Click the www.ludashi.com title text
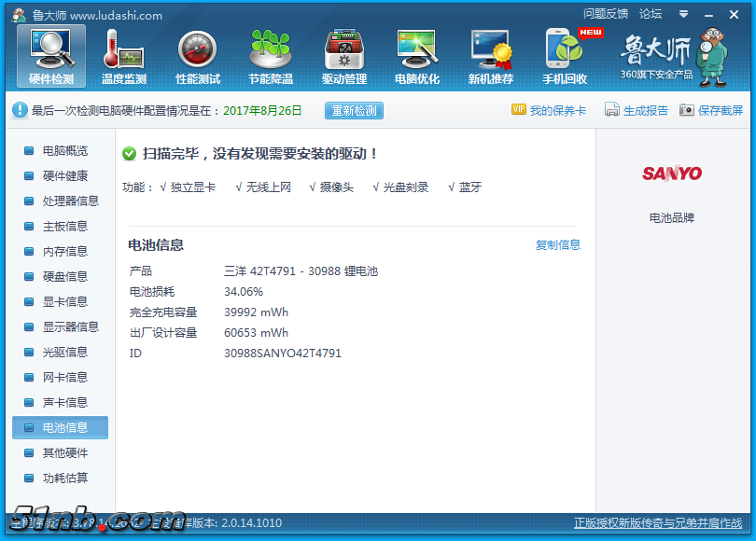 point(116,16)
